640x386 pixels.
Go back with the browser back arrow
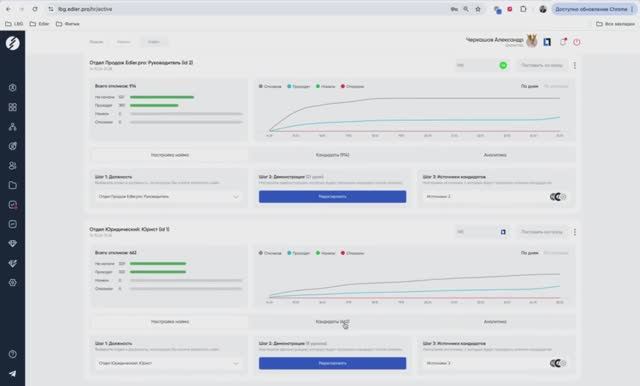pos(8,9)
